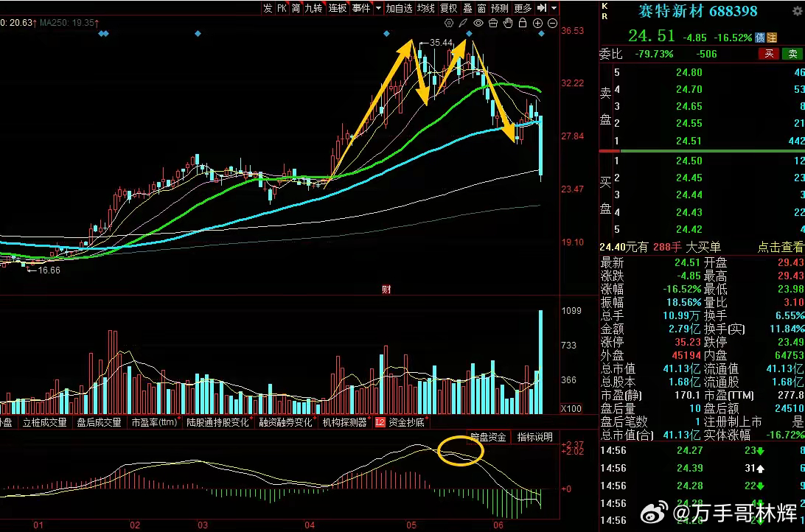Image resolution: width=805 pixels, height=532 pixels.
Task: Switch to 立桩成交量 indicator tab
Action: [45, 422]
